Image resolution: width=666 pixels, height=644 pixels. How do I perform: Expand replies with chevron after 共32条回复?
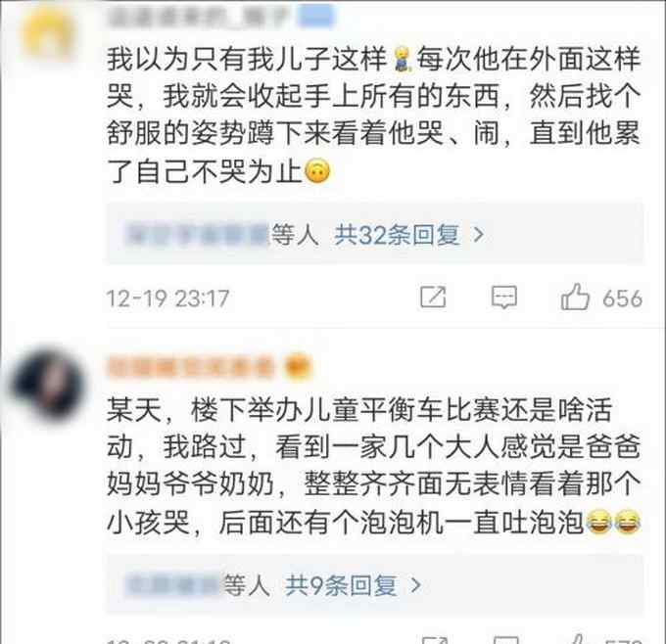pyautogui.click(x=479, y=234)
